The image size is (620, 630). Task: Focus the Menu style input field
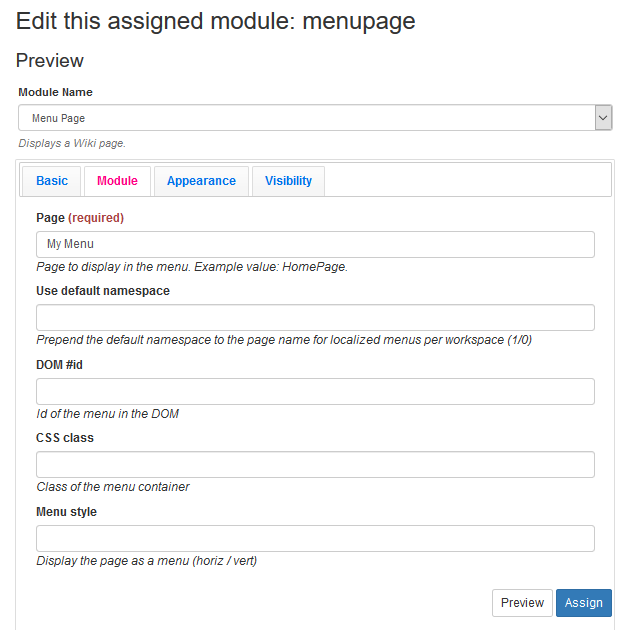[x=315, y=538]
